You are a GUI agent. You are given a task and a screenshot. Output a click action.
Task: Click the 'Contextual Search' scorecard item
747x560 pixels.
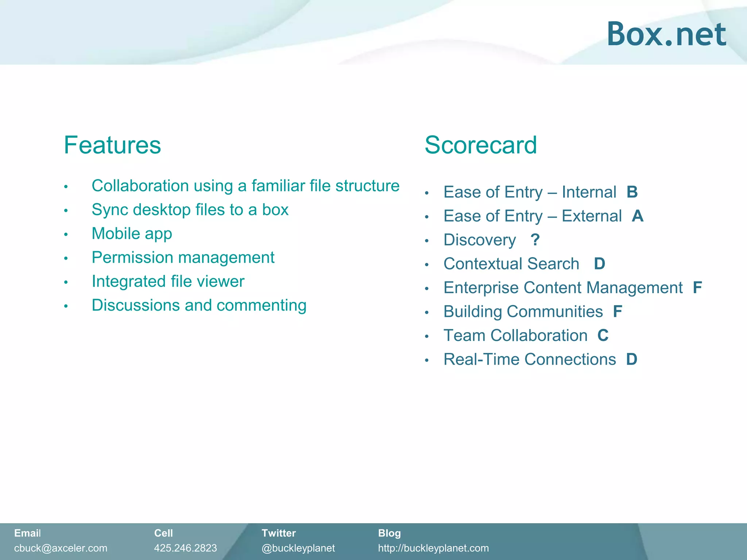click(x=511, y=264)
